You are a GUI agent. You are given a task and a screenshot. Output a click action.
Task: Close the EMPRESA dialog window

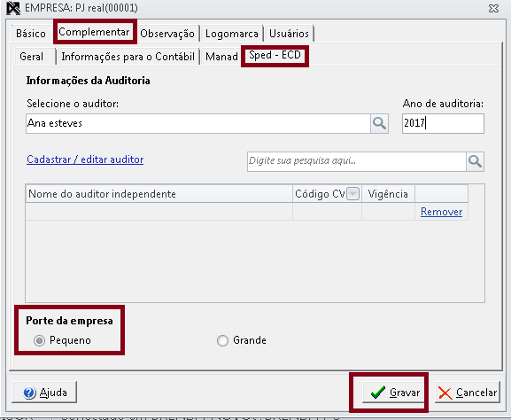[493, 8]
